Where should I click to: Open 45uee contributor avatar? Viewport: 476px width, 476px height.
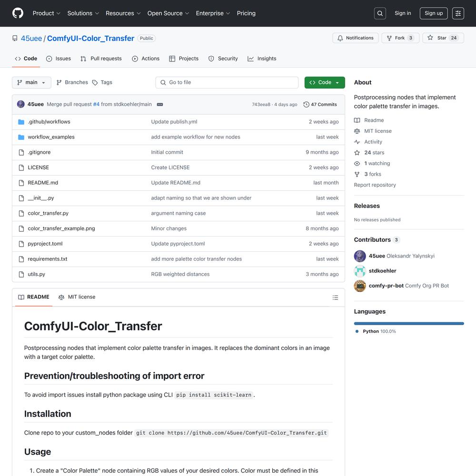click(360, 256)
